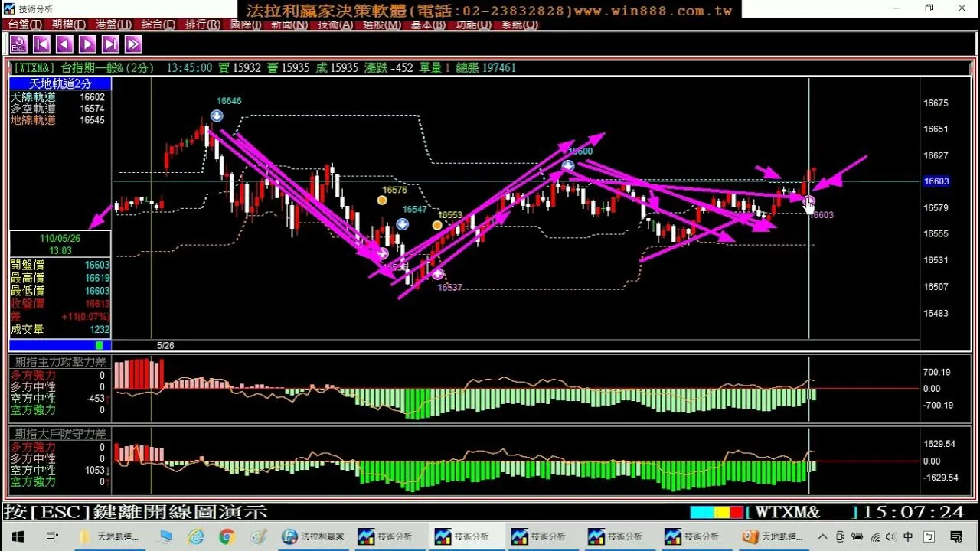Click the 期指主力攻擊力差 indicator title

click(x=60, y=362)
